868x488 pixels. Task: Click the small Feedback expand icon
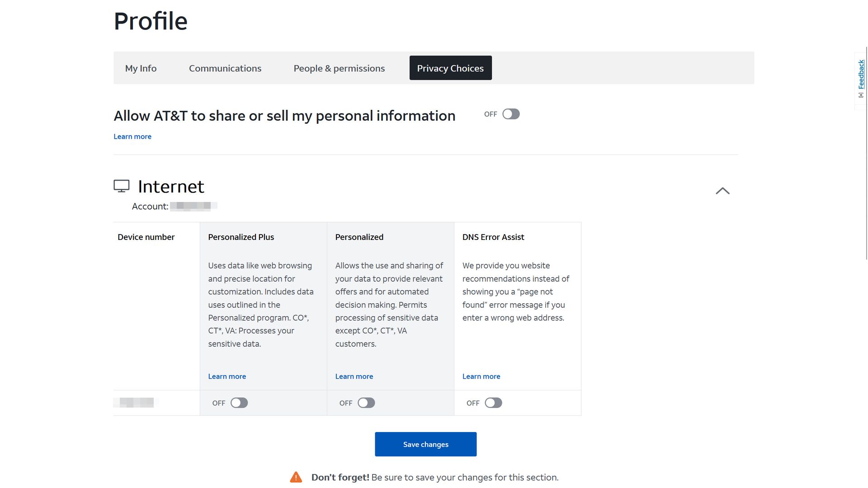tap(861, 95)
